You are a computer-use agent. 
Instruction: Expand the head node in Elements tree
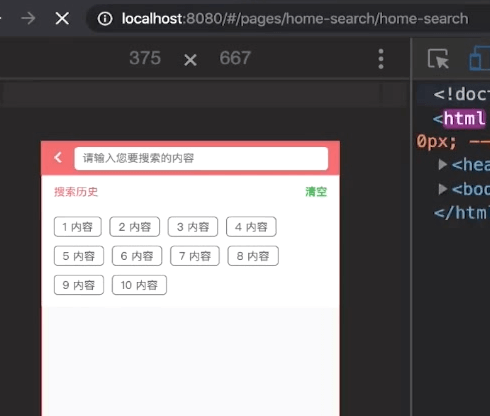(442, 164)
